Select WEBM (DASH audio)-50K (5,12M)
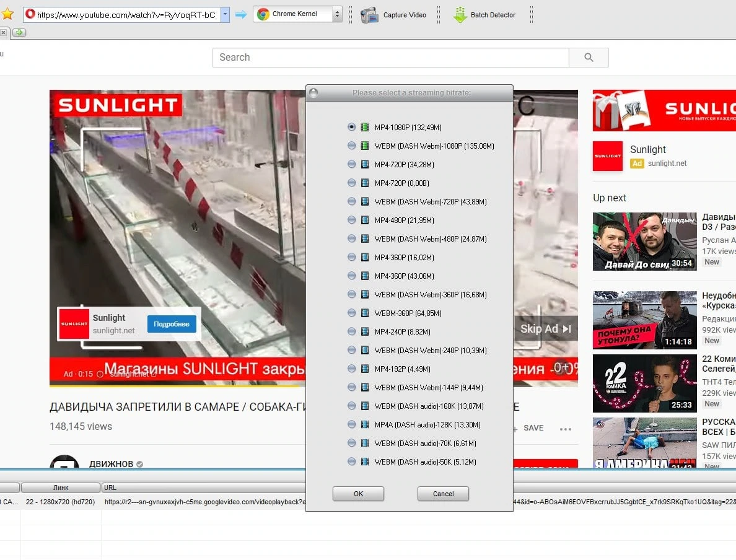Viewport: 736px width, 560px height. pos(351,462)
